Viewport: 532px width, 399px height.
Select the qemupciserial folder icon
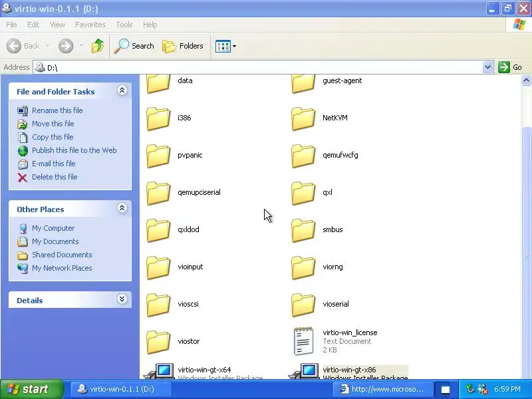158,193
